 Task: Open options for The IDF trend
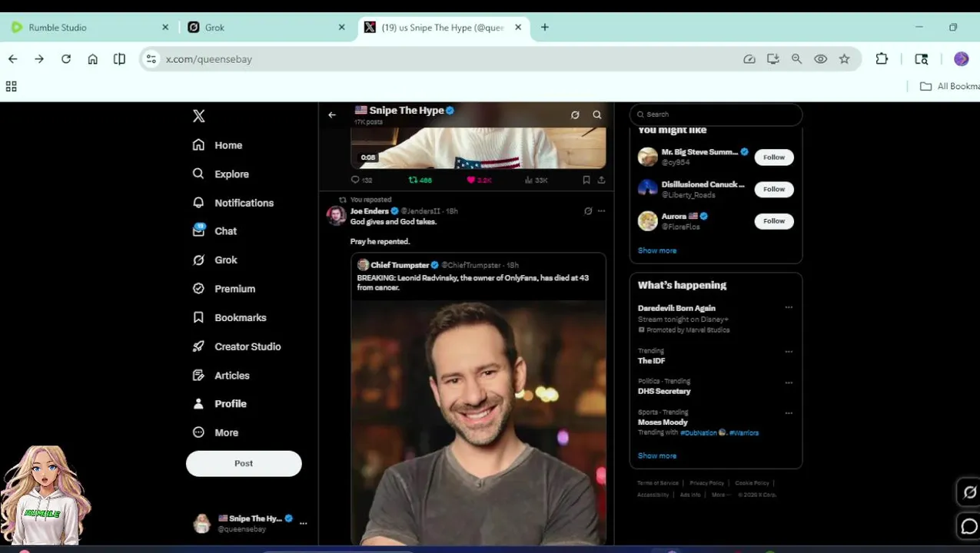tap(789, 352)
